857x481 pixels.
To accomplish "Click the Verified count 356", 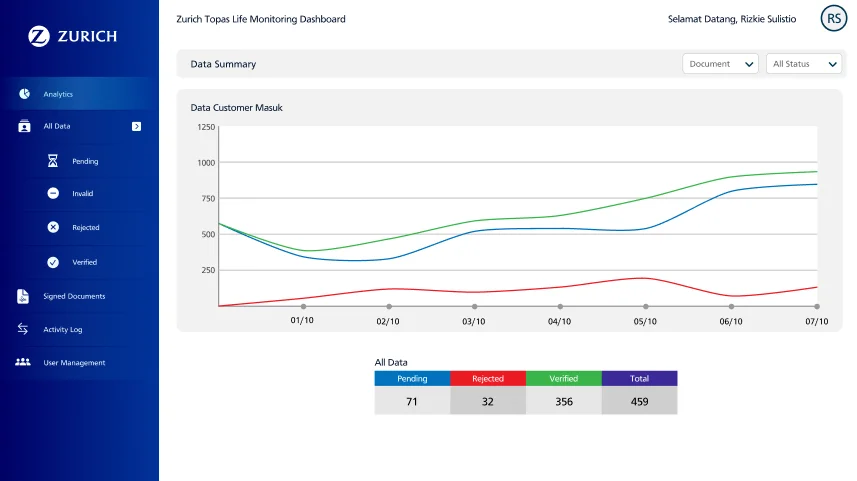I will coord(564,402).
